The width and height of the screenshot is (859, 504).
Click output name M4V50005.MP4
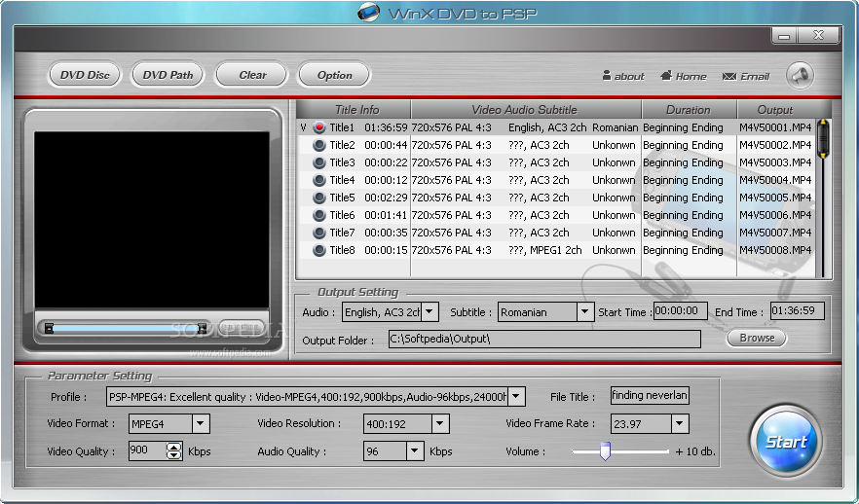[775, 198]
